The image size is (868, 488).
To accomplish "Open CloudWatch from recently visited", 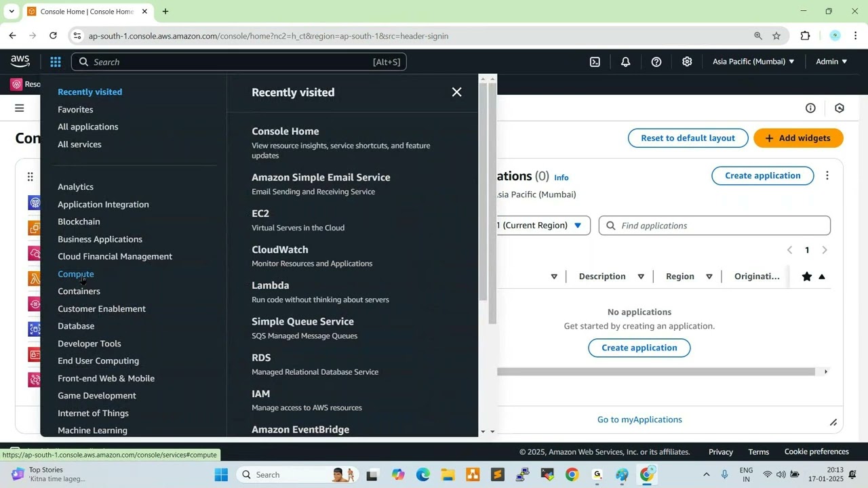I will [x=280, y=249].
